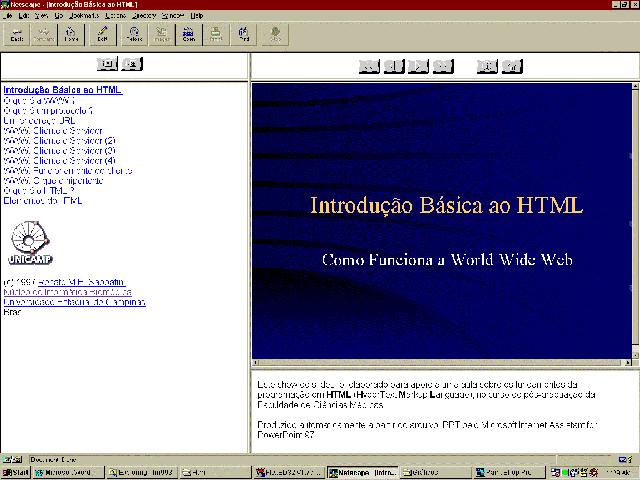Image resolution: width=640 pixels, height=480 pixels.
Task: Click the Open toolbar button
Action: point(189,35)
